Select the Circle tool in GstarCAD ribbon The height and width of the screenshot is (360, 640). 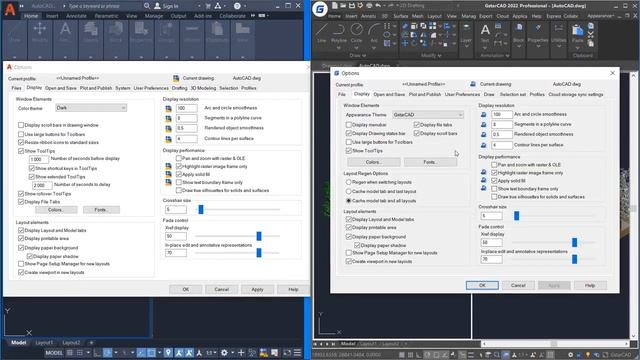(357, 33)
